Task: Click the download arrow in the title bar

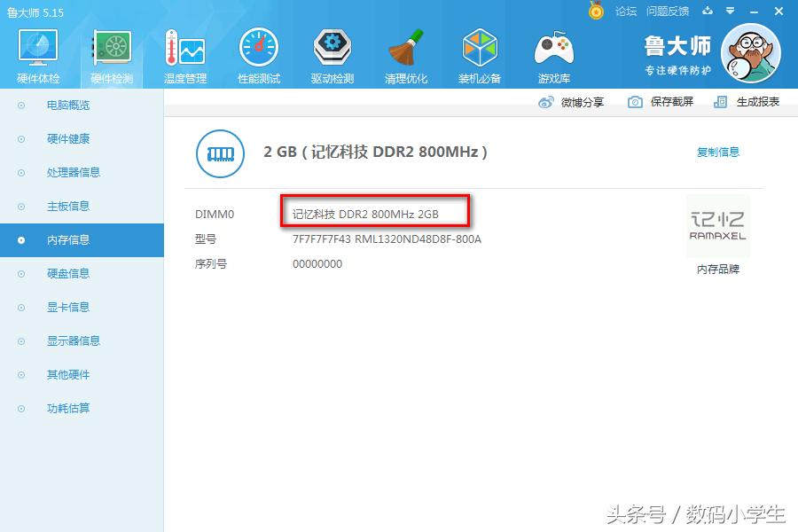Action: [706, 12]
